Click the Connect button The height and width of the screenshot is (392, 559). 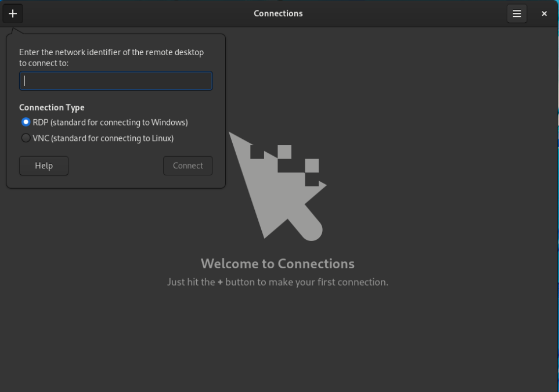pyautogui.click(x=188, y=166)
